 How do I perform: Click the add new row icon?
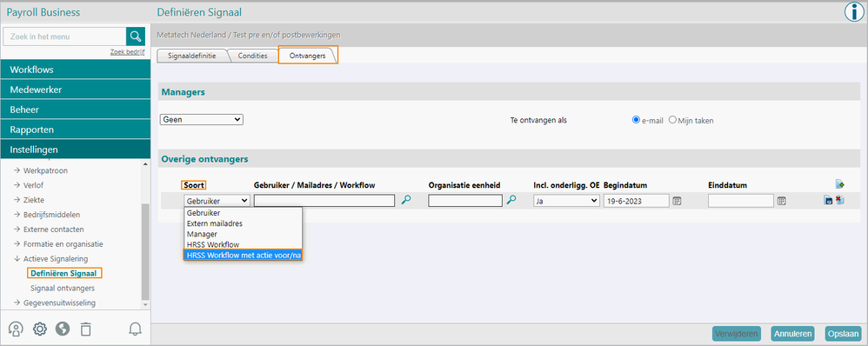coord(840,184)
